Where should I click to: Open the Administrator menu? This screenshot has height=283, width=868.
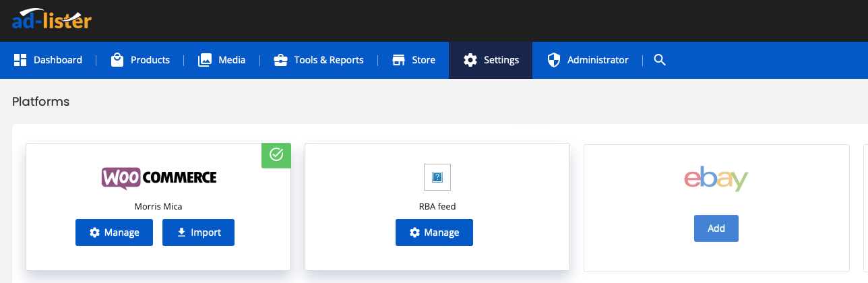click(x=588, y=60)
